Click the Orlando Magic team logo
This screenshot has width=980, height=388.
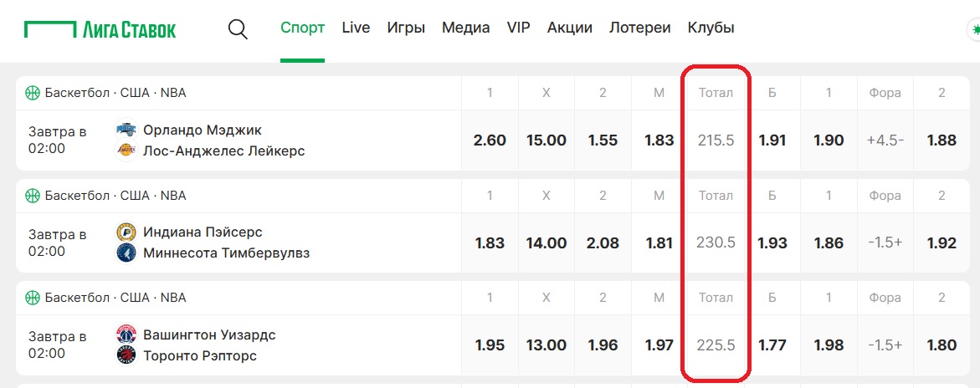pos(126,130)
